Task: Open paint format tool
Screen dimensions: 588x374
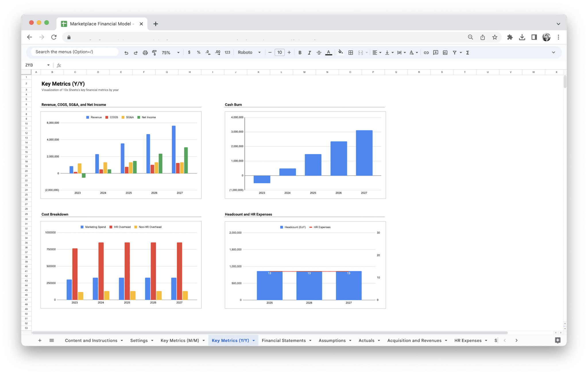Action: (x=154, y=52)
